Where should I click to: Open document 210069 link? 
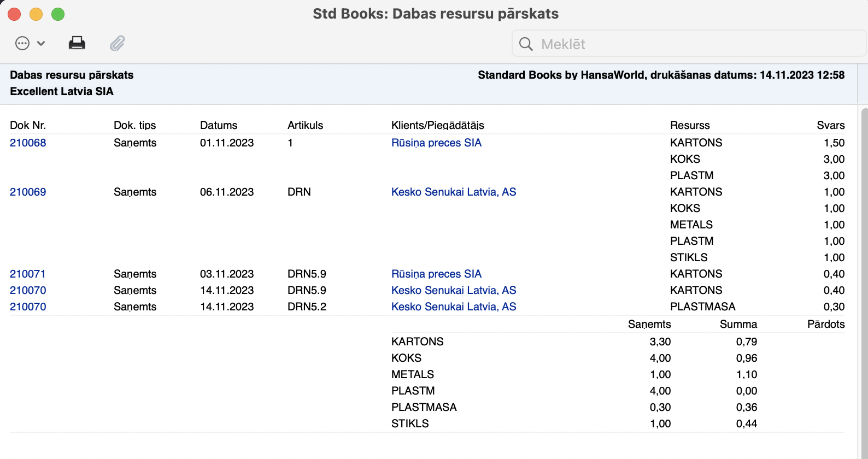tap(28, 192)
